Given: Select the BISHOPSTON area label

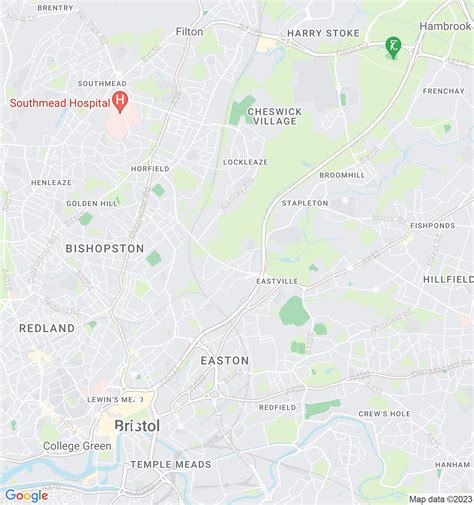Looking at the screenshot, I should pyautogui.click(x=105, y=248).
